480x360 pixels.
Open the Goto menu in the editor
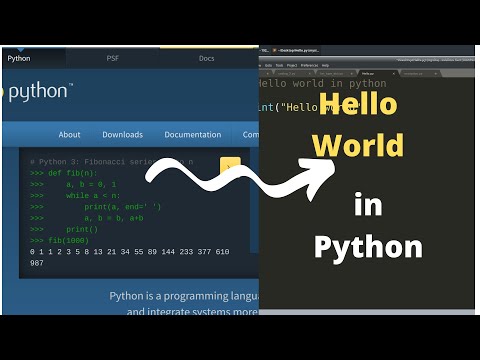tap(268, 65)
